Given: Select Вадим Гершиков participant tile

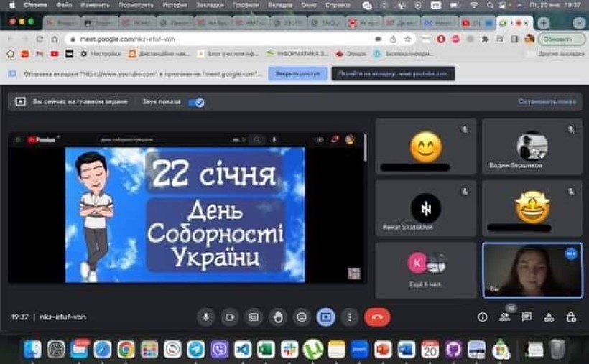Looking at the screenshot, I should pyautogui.click(x=532, y=146).
